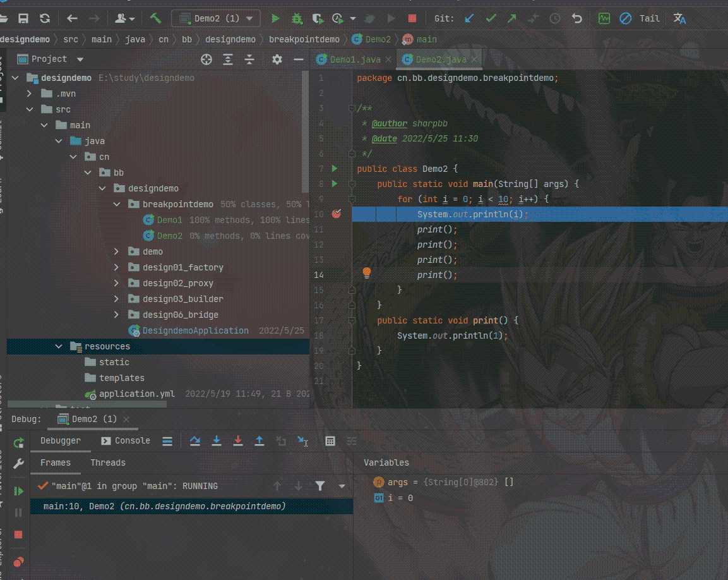Click the Build project hammer icon
The image size is (728, 580).
point(155,18)
